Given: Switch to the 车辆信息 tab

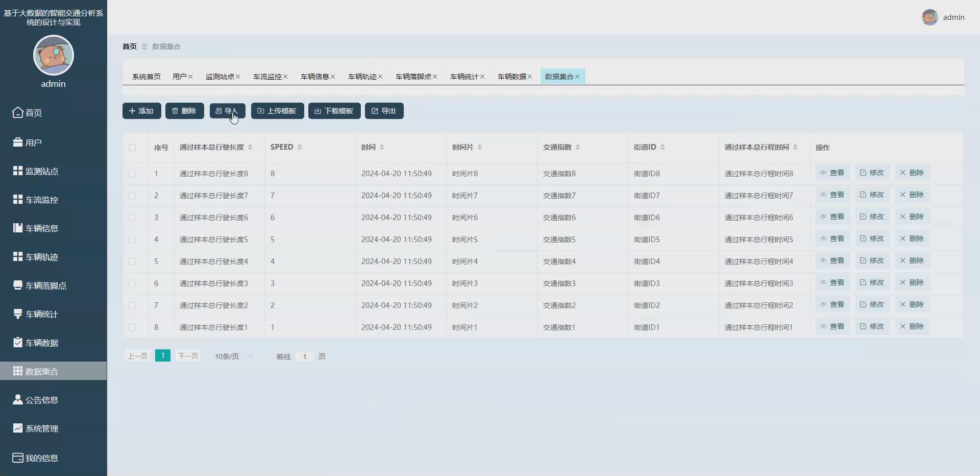Looking at the screenshot, I should tap(315, 77).
